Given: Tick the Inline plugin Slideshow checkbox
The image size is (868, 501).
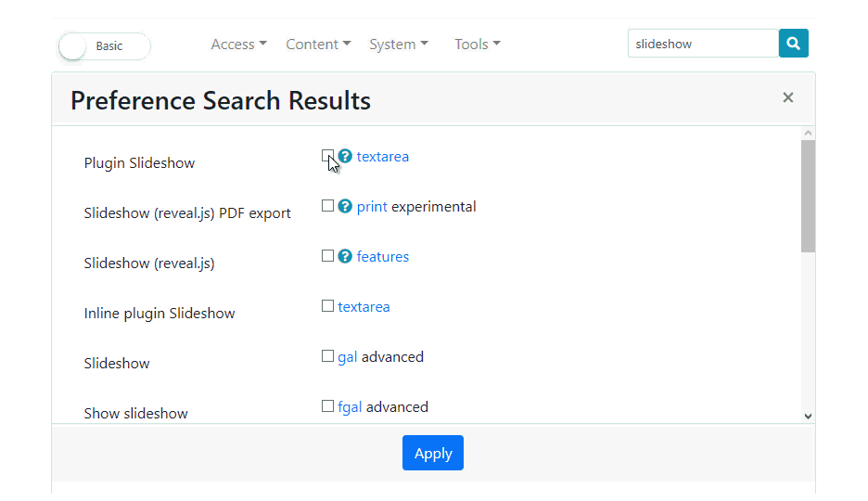Looking at the screenshot, I should pos(327,305).
